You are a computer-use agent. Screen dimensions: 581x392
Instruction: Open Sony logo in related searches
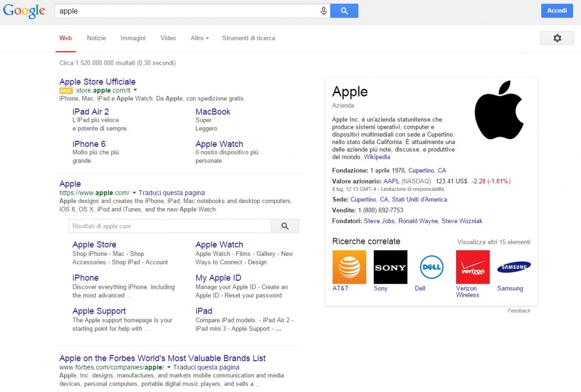(x=390, y=267)
